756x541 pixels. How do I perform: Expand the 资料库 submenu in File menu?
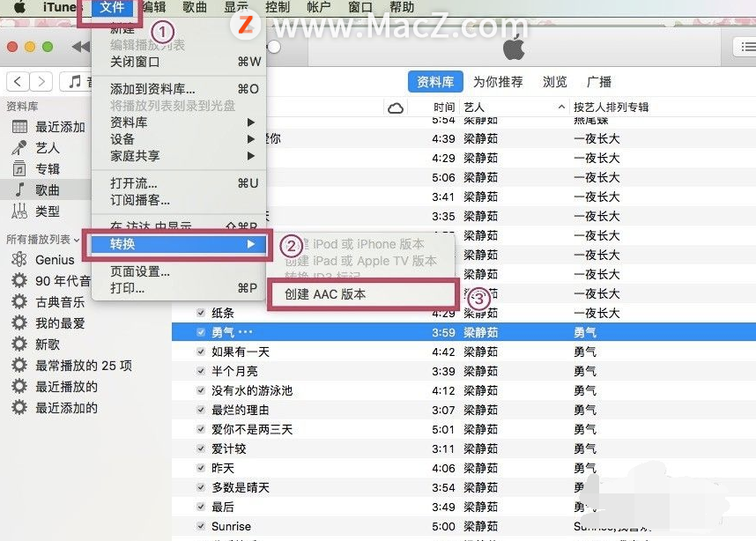(x=178, y=122)
